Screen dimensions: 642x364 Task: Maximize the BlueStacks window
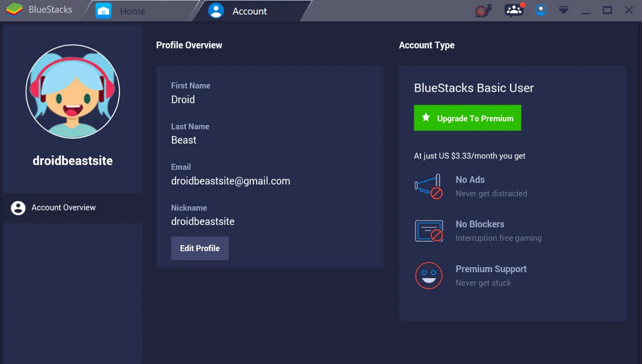[607, 10]
